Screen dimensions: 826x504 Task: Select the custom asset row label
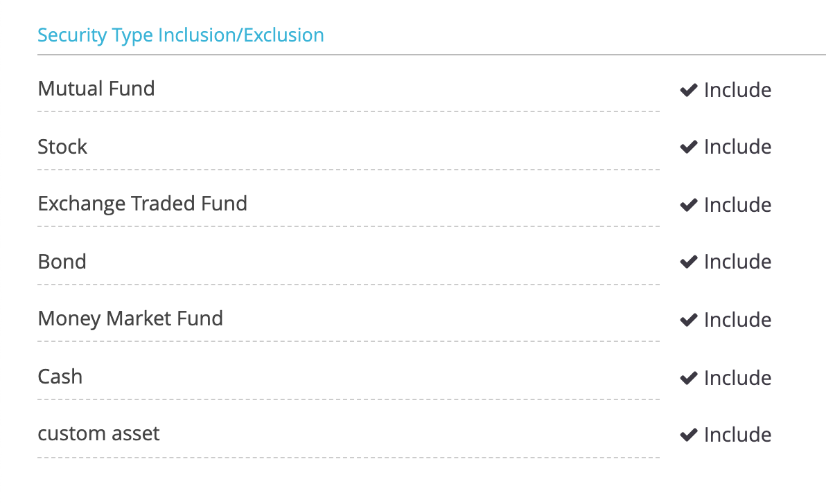98,434
